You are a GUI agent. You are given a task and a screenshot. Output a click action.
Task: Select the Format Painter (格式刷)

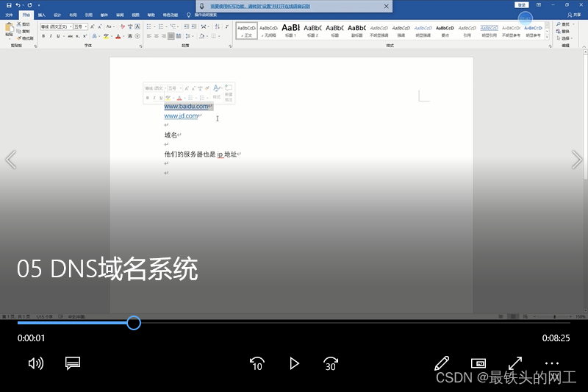click(x=25, y=38)
